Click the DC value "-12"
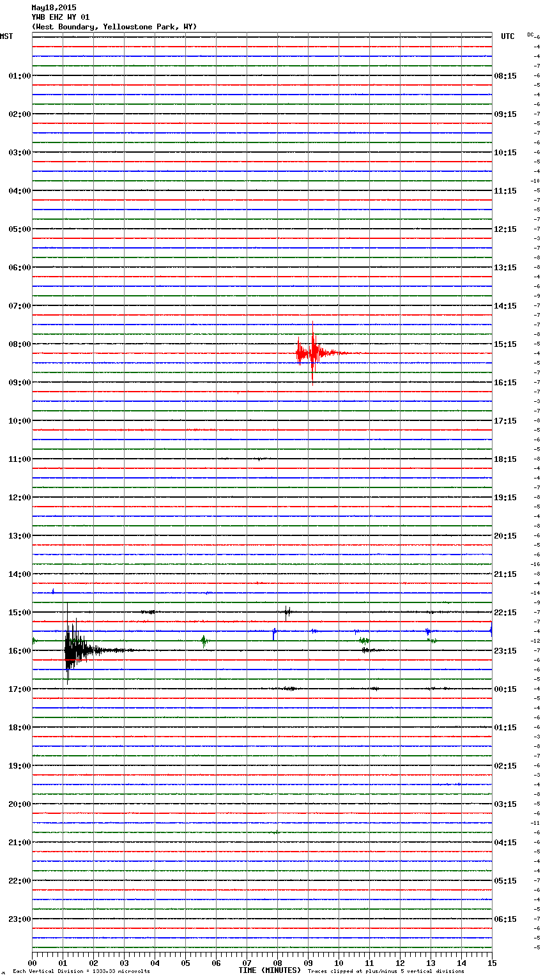 (535, 641)
